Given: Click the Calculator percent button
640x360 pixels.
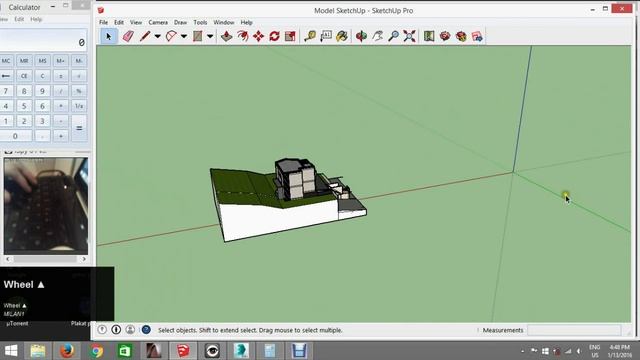Looking at the screenshot, I should click(x=79, y=91).
